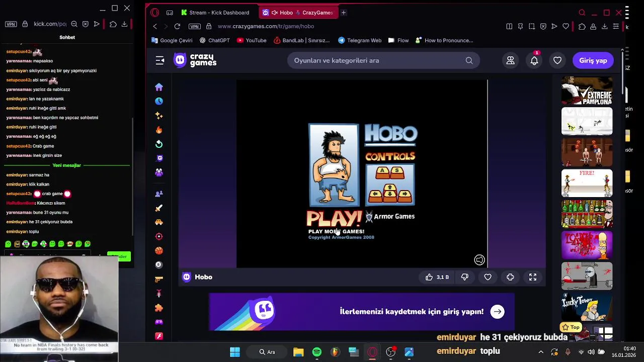Screen dimensions: 644x362
Task: Open the CrazyGames hamburger menu
Action: [x=160, y=60]
